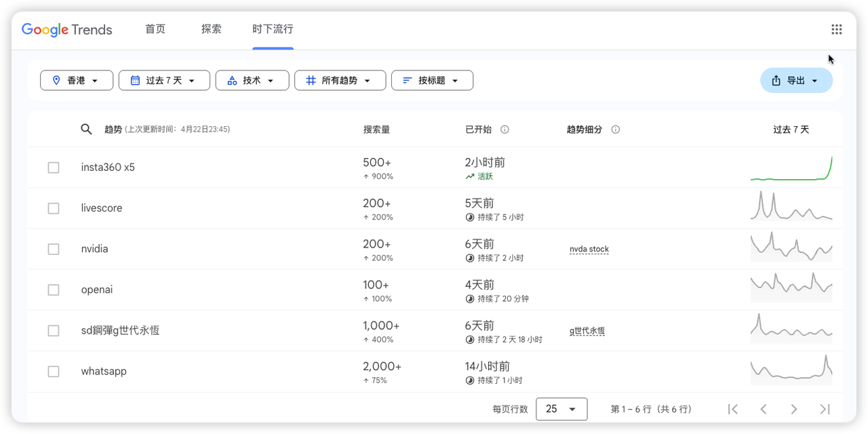The height and width of the screenshot is (434, 868).
Task: Open the 技术 category dropdown
Action: [x=252, y=80]
